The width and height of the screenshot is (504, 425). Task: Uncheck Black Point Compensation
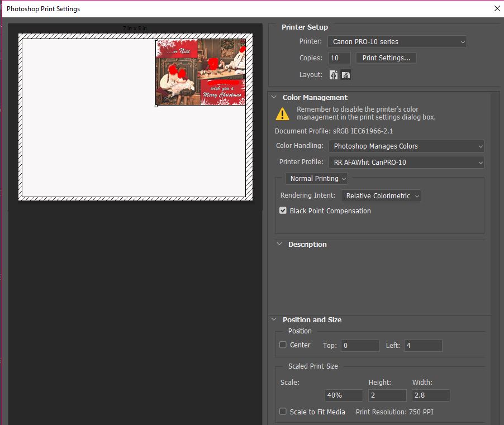coord(283,211)
